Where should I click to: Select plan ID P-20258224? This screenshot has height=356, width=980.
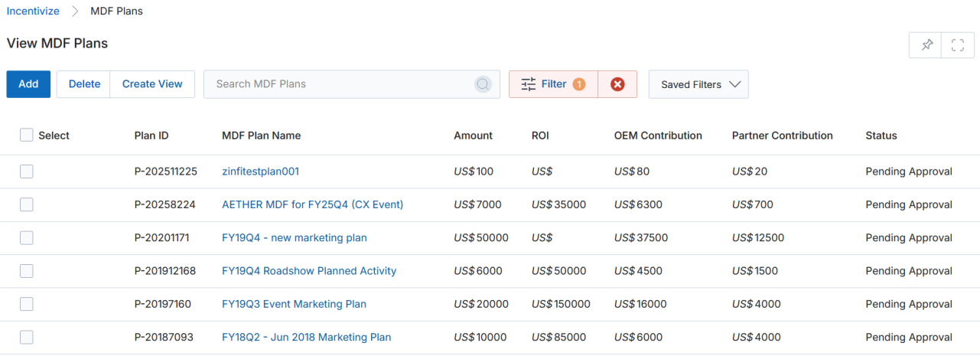tap(164, 204)
